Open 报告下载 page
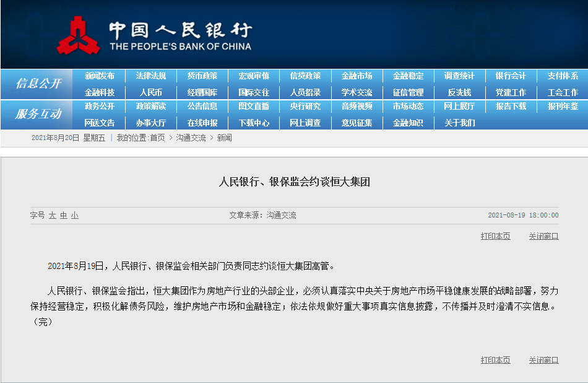The image size is (588, 383). click(511, 106)
